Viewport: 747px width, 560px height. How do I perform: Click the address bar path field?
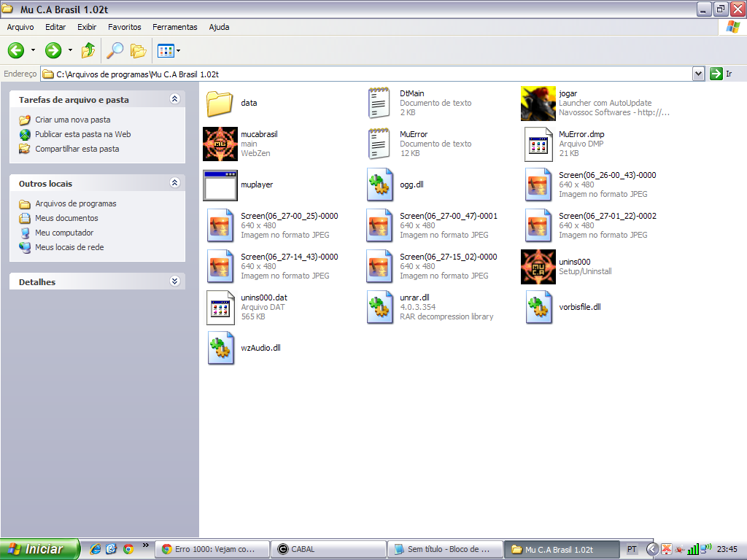tap(365, 74)
